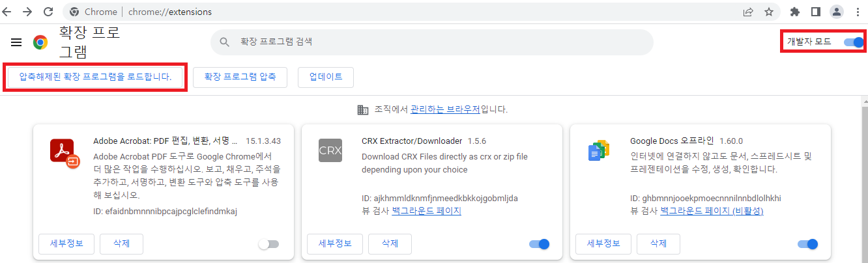Click the Adobe Acrobat version 15.1.3.43
868x263 pixels.
click(263, 141)
